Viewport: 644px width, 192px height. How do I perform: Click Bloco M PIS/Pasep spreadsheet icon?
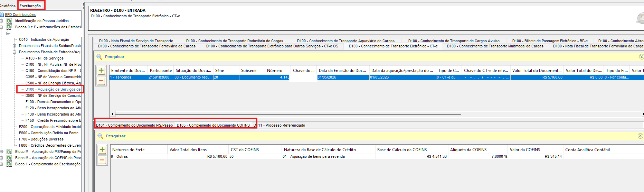(x=9, y=152)
